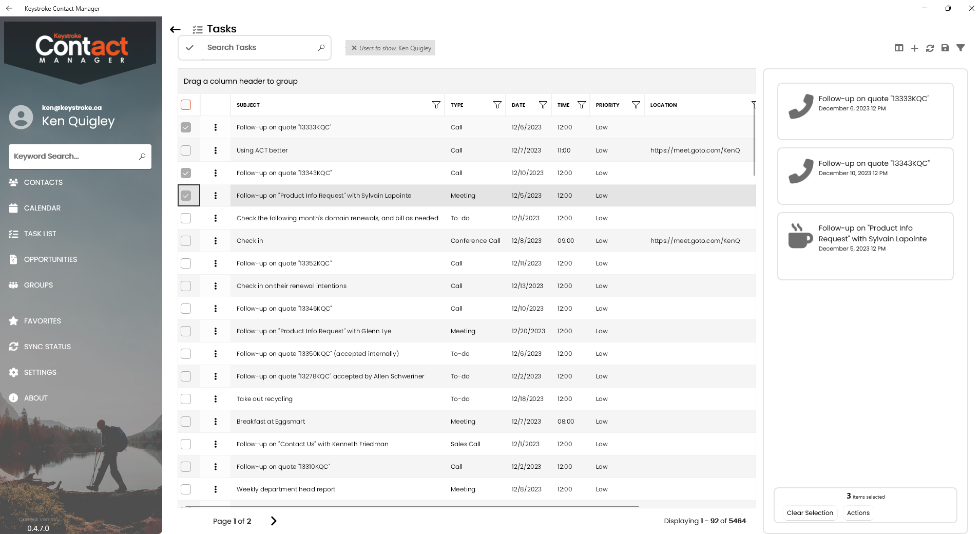Sort by the SUBJECT column header

(248, 105)
